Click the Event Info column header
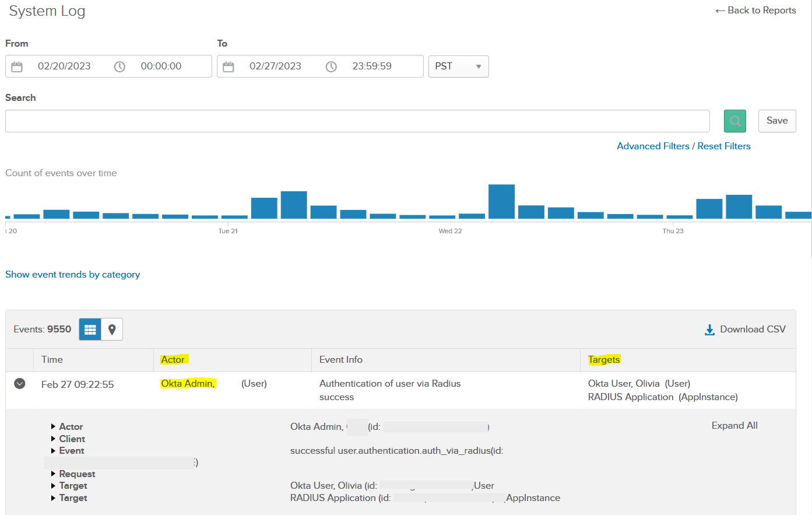 (x=340, y=360)
